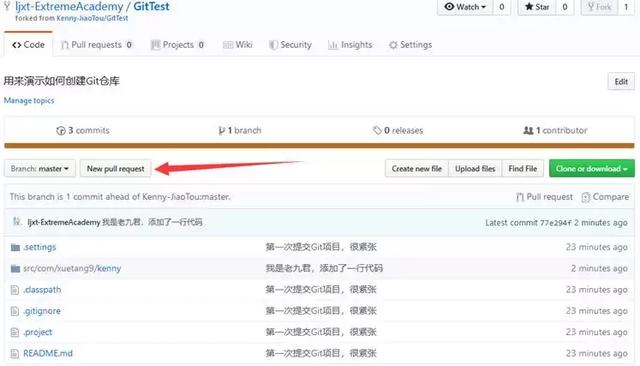This screenshot has width=640, height=366.
Task: View the 1 contributor page
Action: point(555,131)
